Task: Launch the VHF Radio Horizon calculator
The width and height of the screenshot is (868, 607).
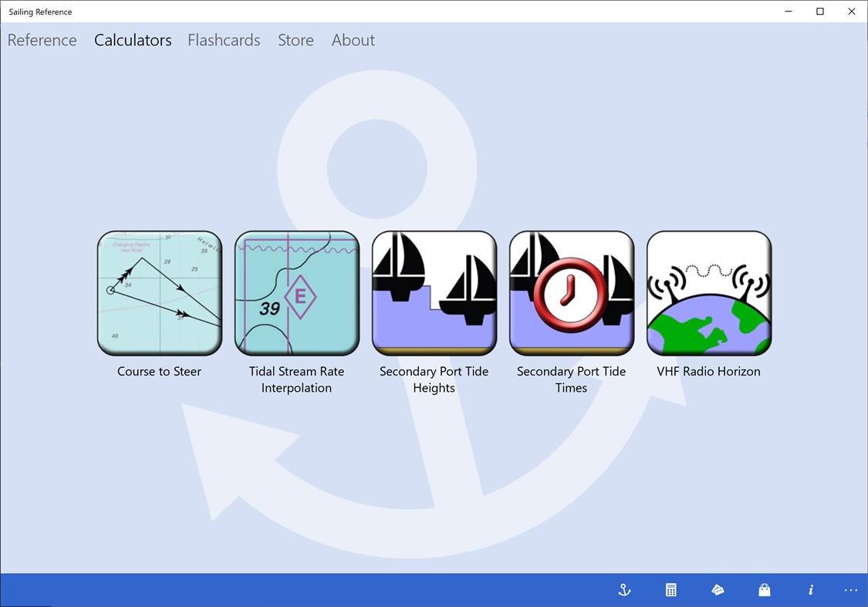Action: [708, 293]
